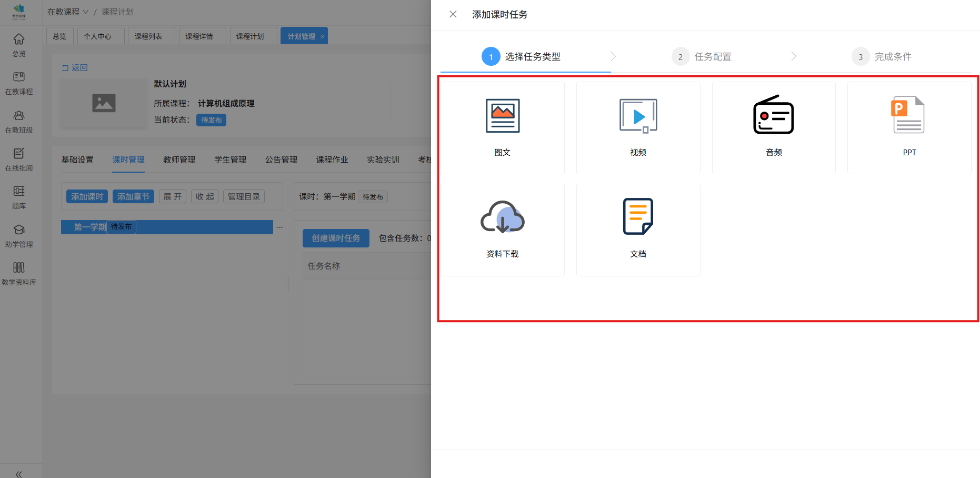Choose the 视频 video task type
This screenshot has width=980, height=478.
point(638,116)
